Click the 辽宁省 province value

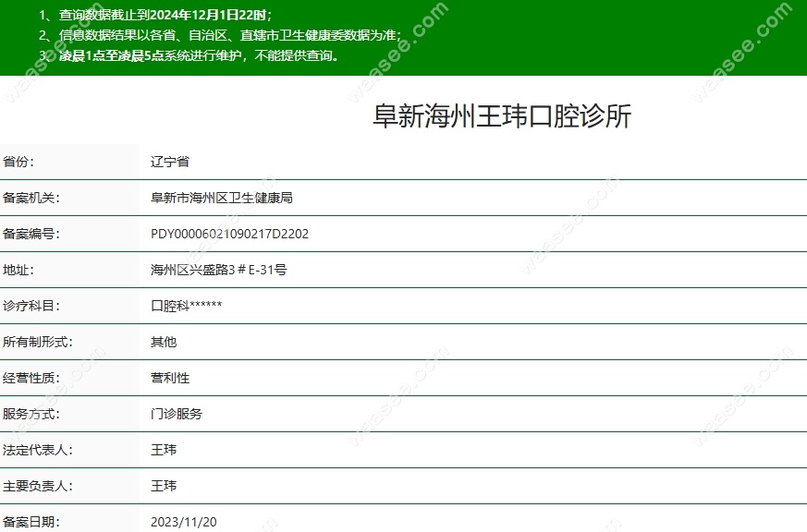170,162
